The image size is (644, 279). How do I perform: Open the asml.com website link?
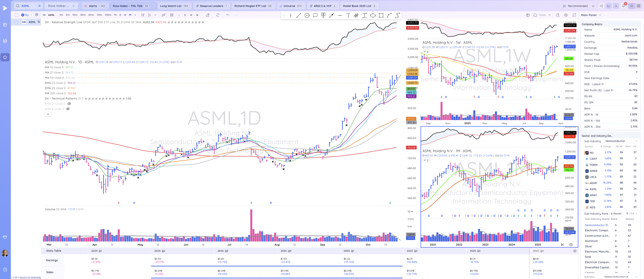631,36
